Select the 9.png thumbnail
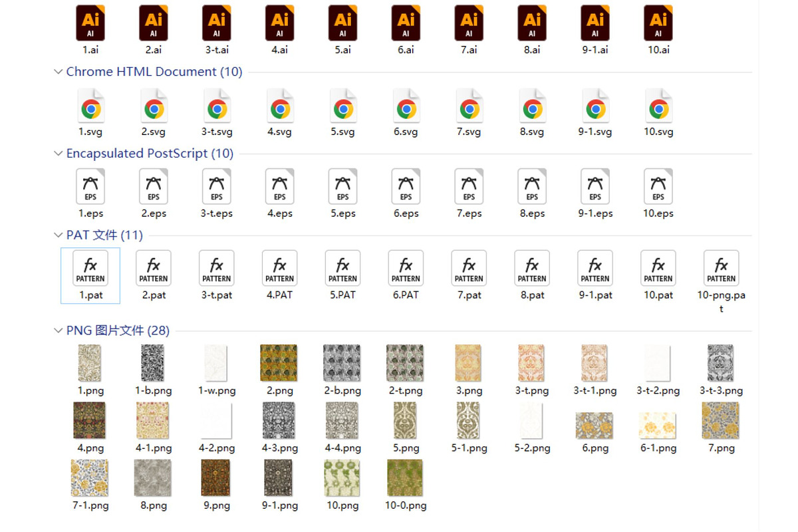This screenshot has height=532, width=798. [x=216, y=478]
